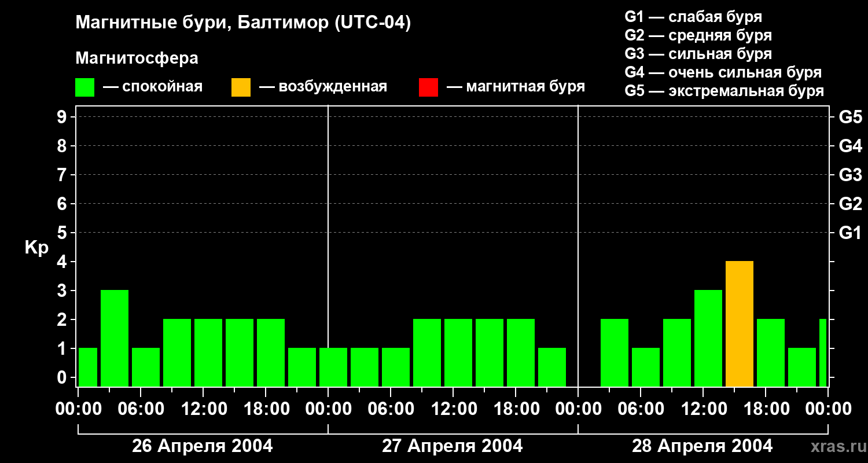
Task: Click the 'Kp' axis title
Action: pyautogui.click(x=36, y=248)
